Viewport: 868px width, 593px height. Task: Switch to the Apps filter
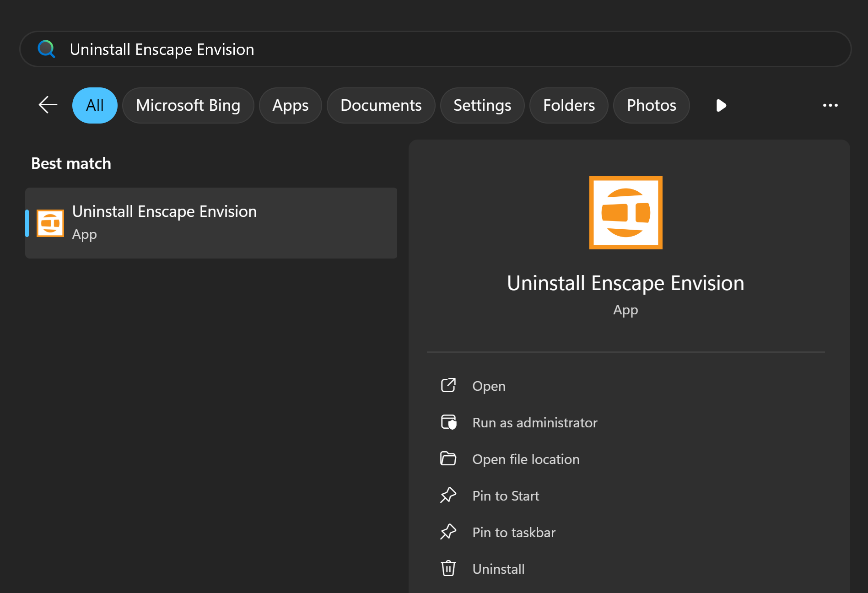(x=291, y=105)
